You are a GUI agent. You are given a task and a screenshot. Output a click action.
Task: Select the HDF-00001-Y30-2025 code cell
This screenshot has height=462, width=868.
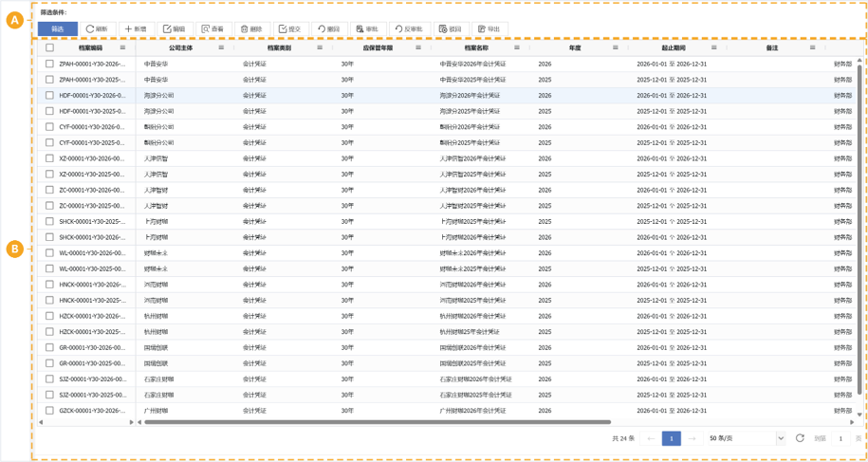pos(92,111)
